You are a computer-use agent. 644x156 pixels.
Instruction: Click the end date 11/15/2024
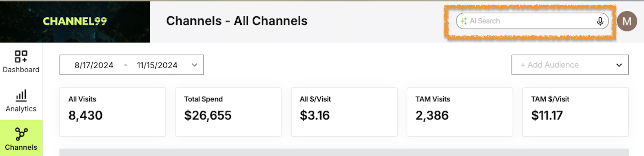(x=157, y=65)
